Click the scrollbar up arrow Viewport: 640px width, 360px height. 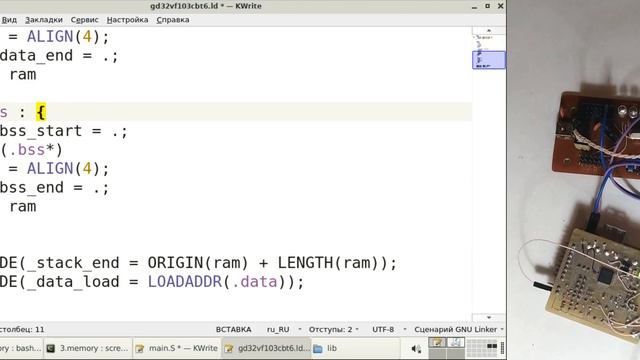click(x=489, y=31)
